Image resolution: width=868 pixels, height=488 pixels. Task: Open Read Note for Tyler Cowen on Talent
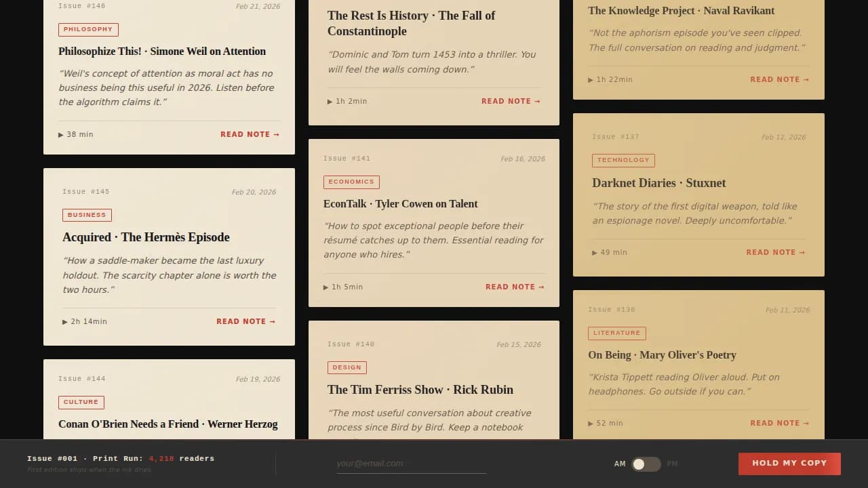515,287
